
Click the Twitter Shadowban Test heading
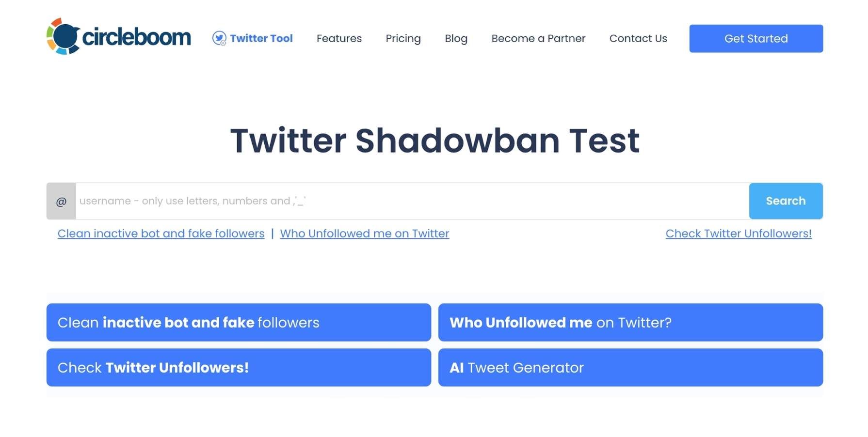[434, 140]
